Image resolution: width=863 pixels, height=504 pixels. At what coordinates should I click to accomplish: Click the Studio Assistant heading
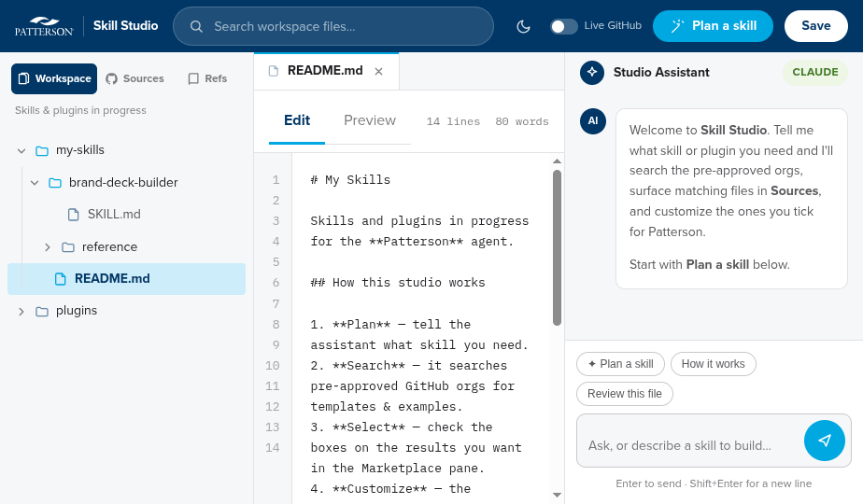pyautogui.click(x=661, y=72)
